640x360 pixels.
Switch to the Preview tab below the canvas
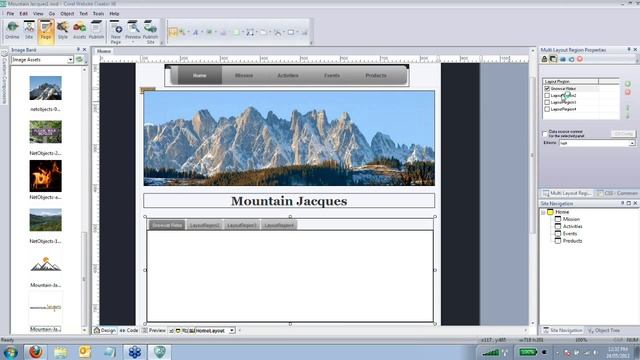153,331
